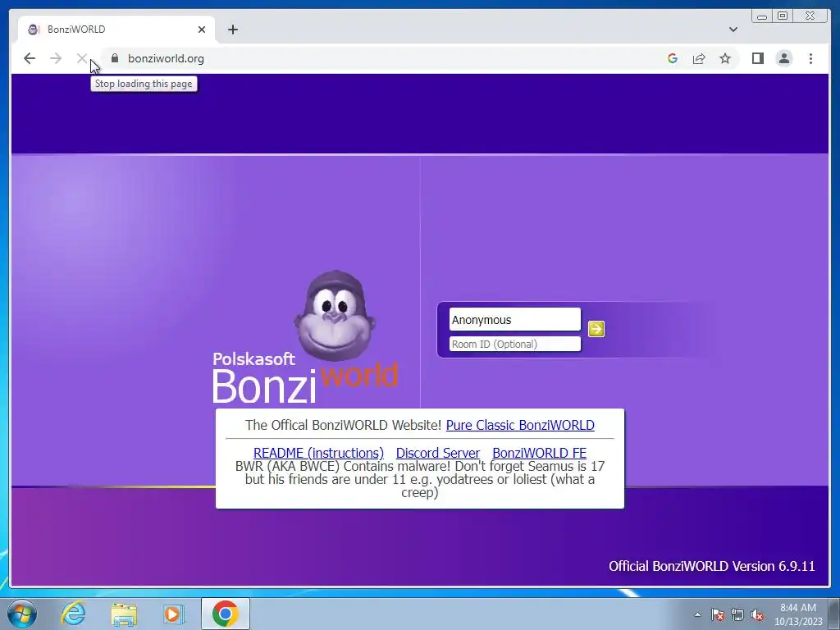
Task: Click the Room ID (Optional) field
Action: 515,344
